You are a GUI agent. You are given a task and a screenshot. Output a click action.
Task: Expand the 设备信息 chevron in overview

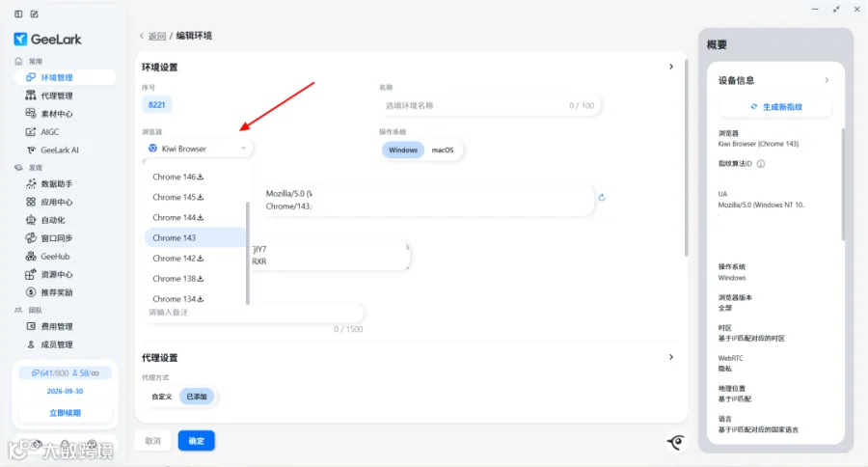point(827,80)
